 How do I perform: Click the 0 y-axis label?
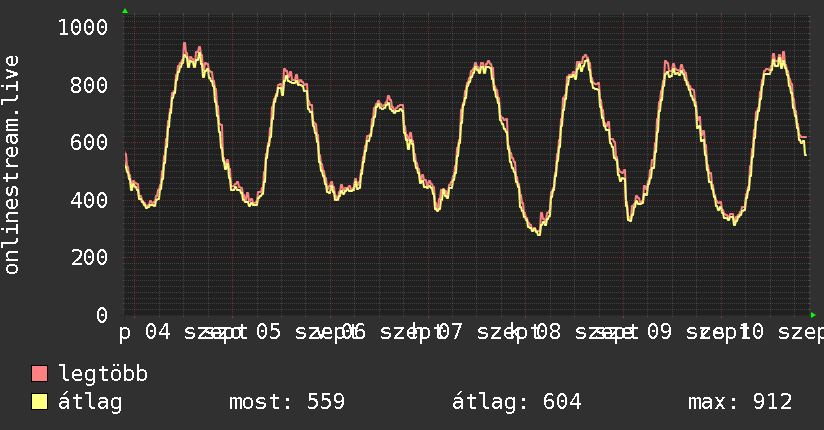(x=102, y=315)
